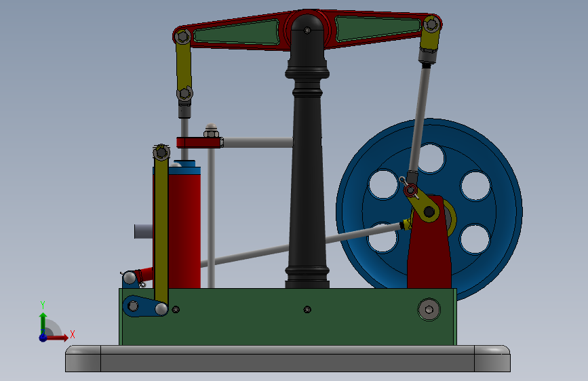
Task: Select the red steam cylinder body
Action: tap(184, 230)
